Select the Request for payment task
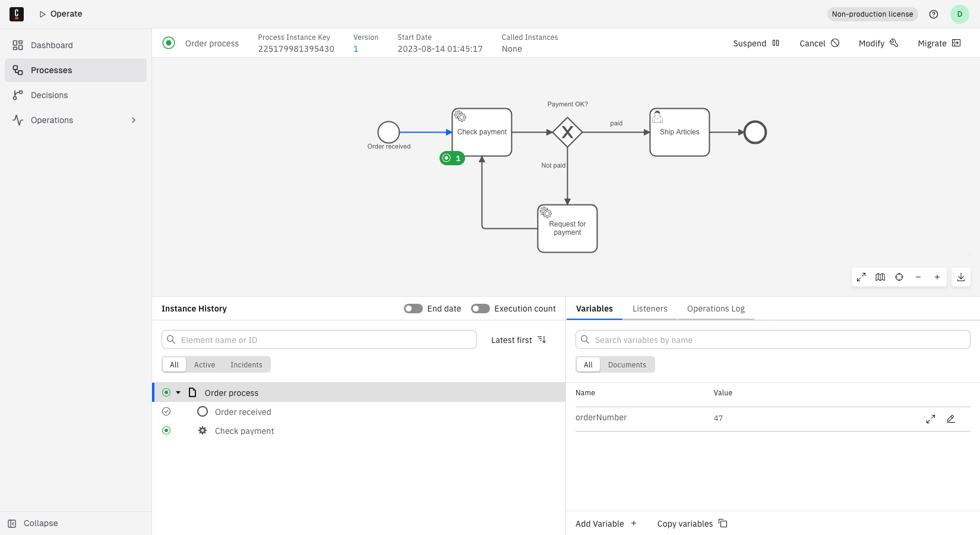980x535 pixels. (x=567, y=228)
